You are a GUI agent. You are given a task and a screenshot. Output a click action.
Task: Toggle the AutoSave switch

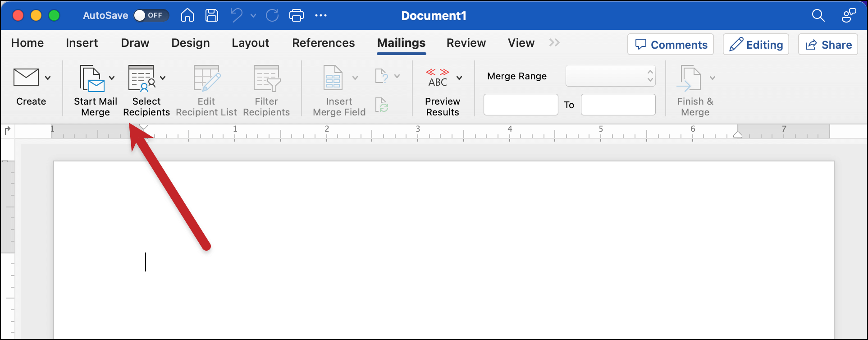point(151,16)
